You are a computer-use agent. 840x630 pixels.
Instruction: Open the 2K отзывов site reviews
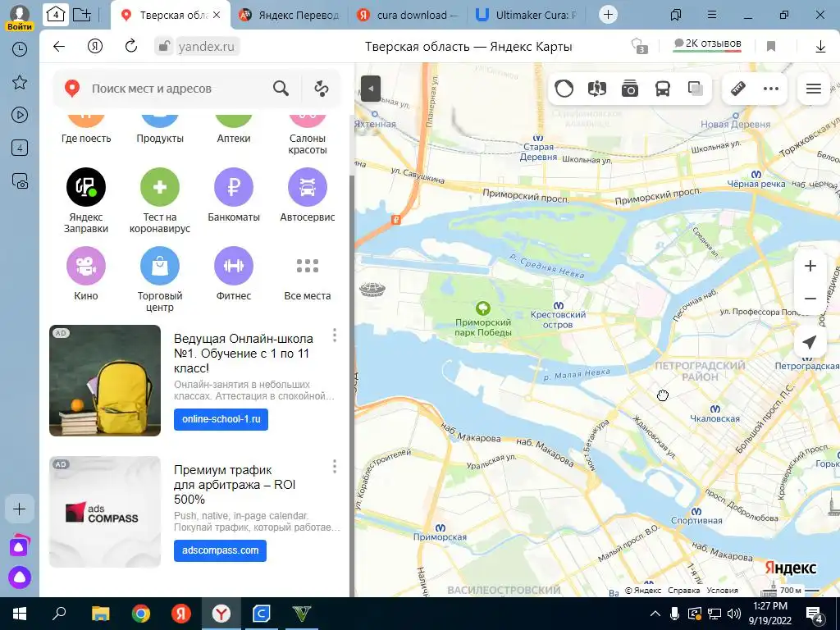(707, 44)
